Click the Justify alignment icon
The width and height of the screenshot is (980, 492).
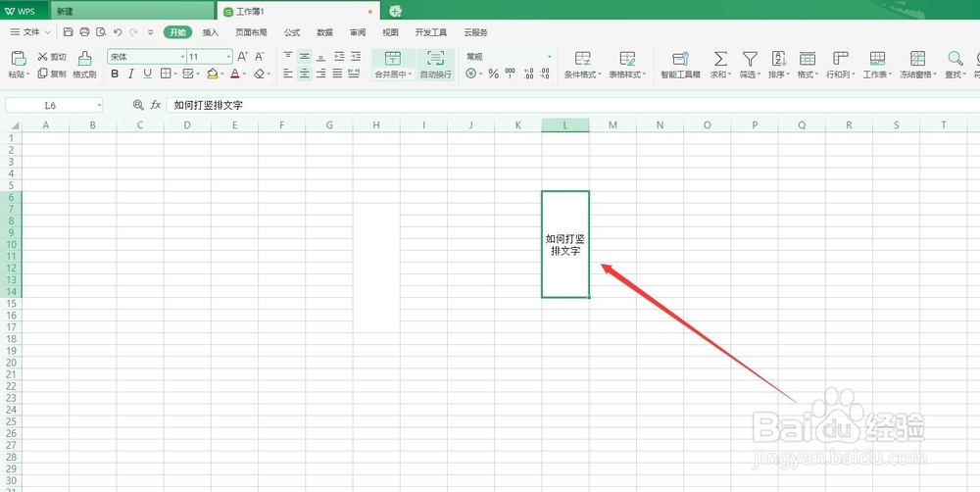pos(337,74)
